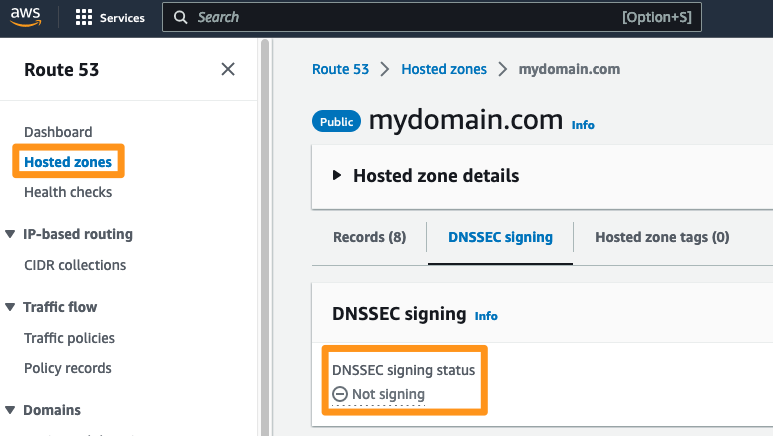
Task: Click the AWS logo home icon
Action: (26, 17)
